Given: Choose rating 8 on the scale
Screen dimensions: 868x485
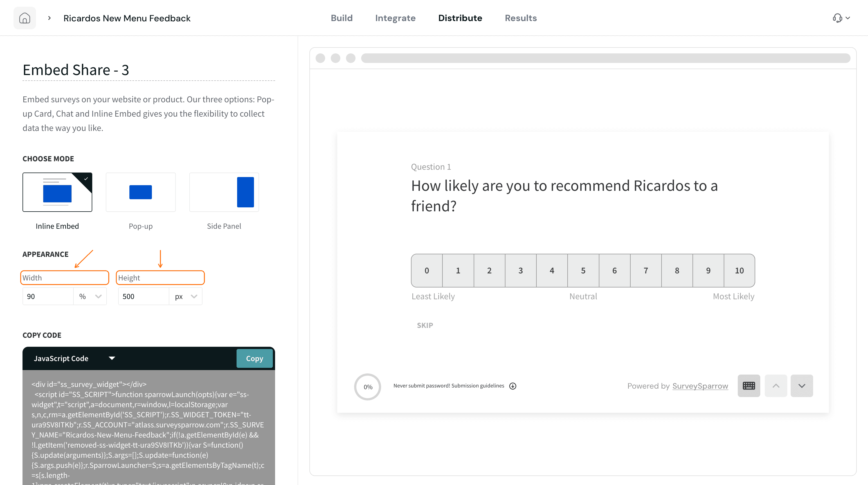Looking at the screenshot, I should point(677,271).
